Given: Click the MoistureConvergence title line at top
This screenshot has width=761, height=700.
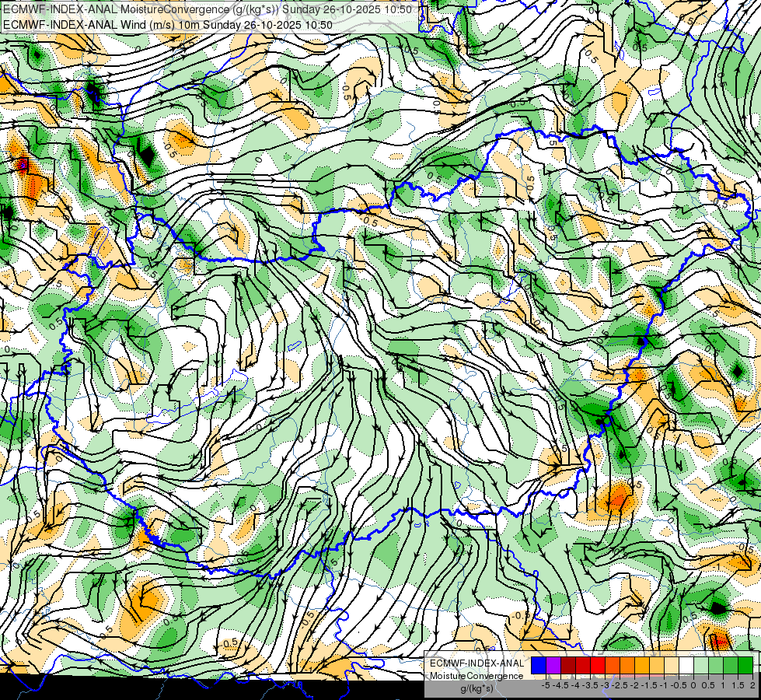Looking at the screenshot, I should click(x=208, y=9).
